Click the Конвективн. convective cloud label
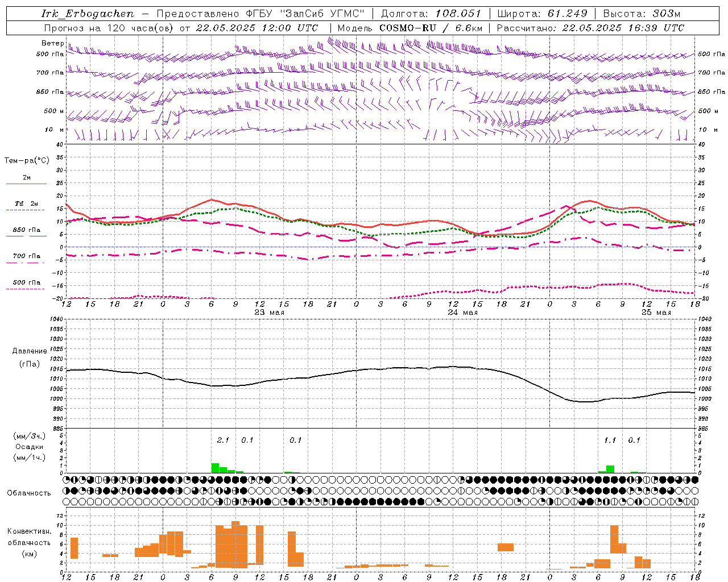Viewport: 728px width, 582px height. pyautogui.click(x=29, y=531)
